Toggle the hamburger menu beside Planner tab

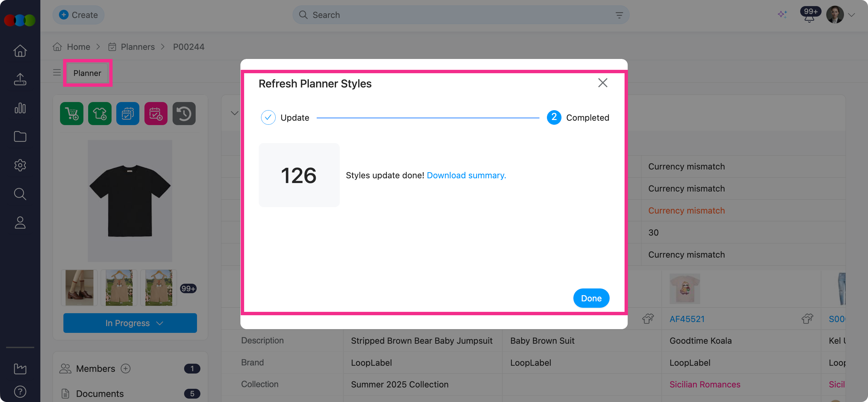click(57, 73)
